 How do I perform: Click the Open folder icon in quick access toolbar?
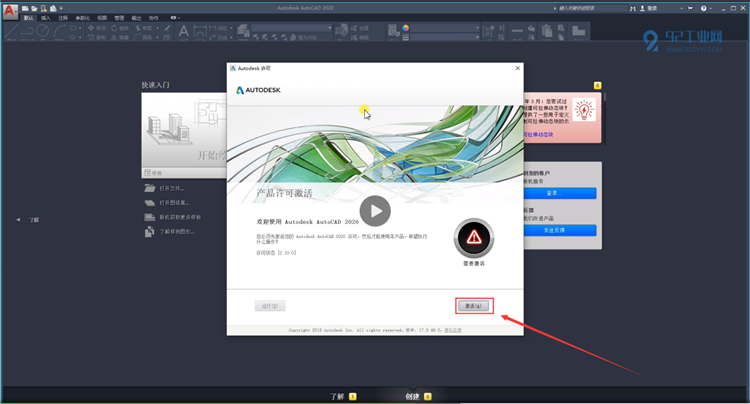[34, 9]
